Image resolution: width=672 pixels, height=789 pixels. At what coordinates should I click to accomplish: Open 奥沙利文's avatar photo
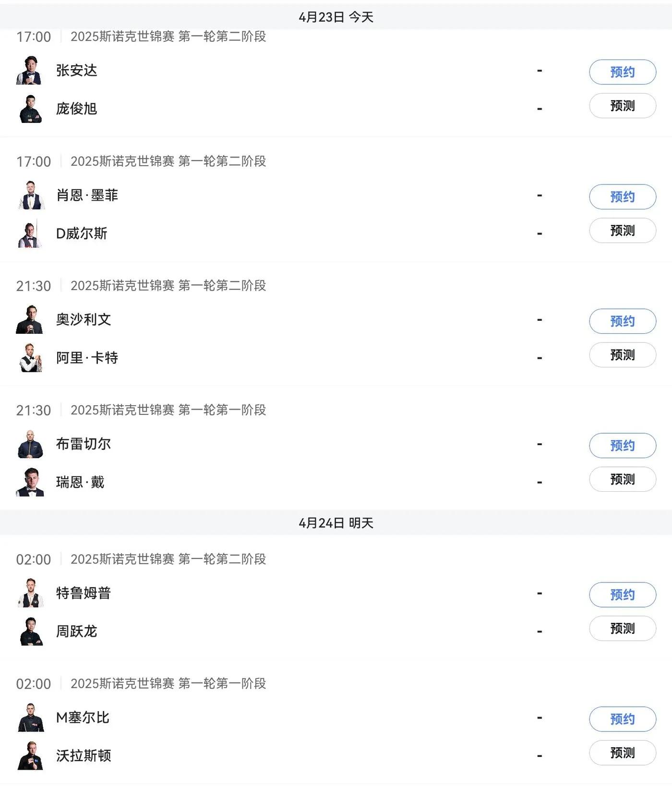point(30,319)
